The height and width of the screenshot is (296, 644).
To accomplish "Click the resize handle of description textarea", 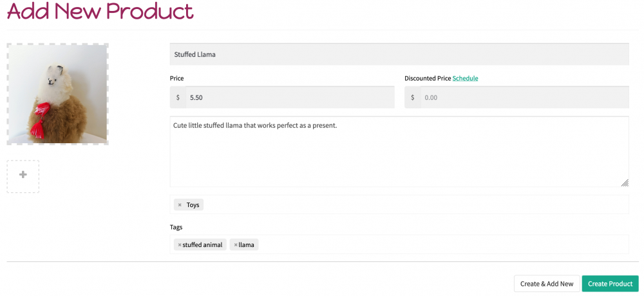I will 625,183.
